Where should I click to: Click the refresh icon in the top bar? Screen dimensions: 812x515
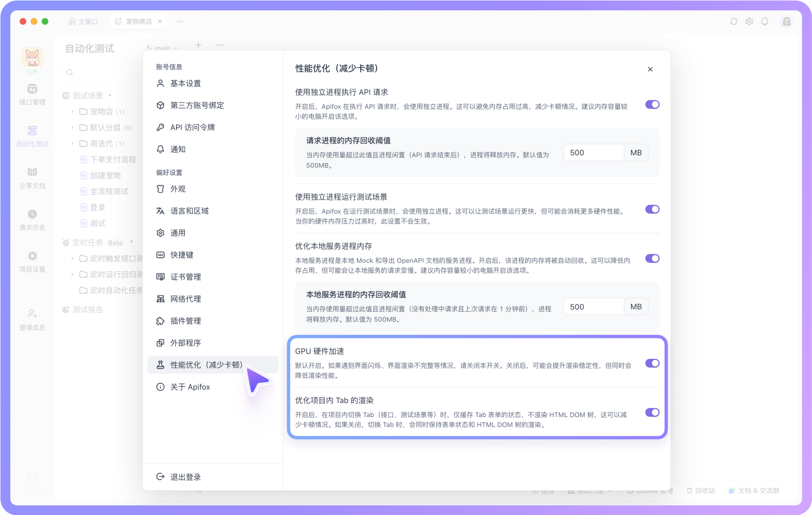click(x=733, y=21)
